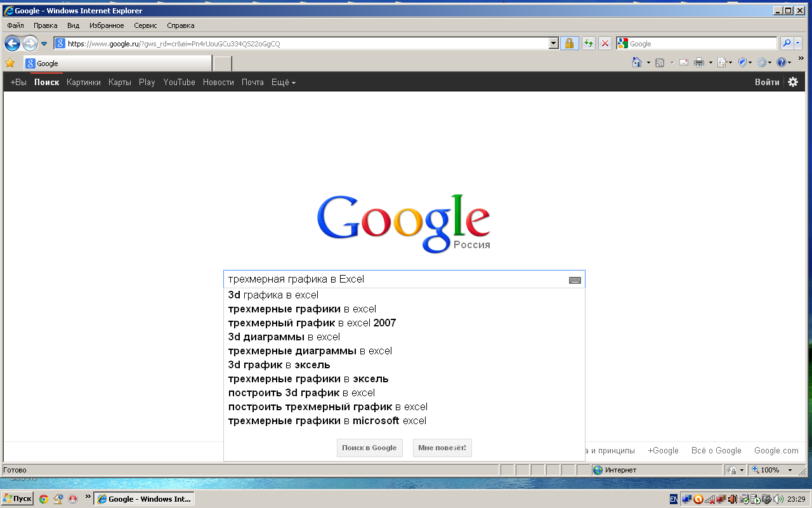This screenshot has width=812, height=508.
Task: Click the Read Mail envelope icon
Action: click(x=684, y=62)
